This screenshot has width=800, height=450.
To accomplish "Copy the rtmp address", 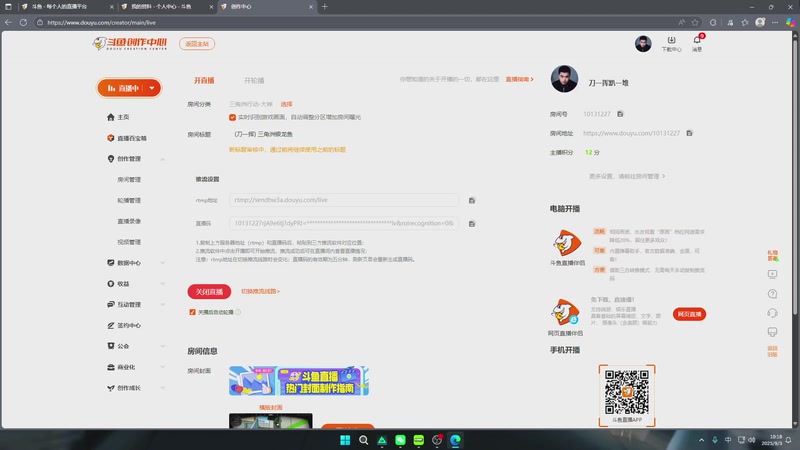I will (x=472, y=201).
